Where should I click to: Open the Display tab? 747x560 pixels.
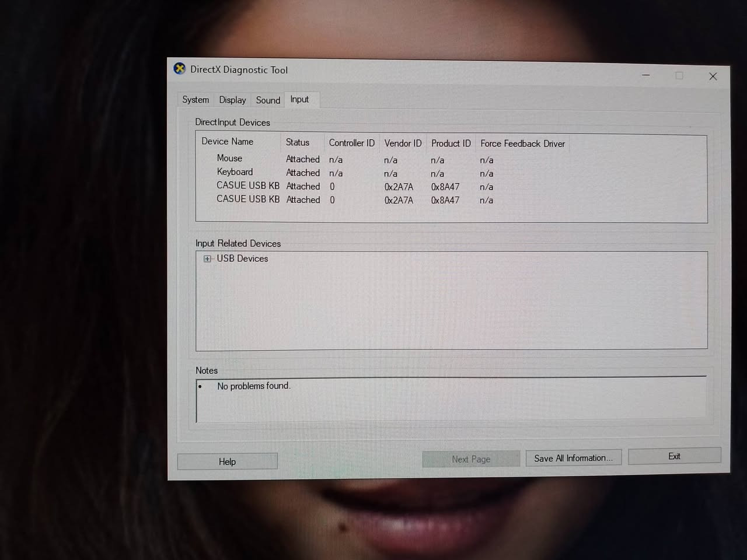[x=232, y=100]
